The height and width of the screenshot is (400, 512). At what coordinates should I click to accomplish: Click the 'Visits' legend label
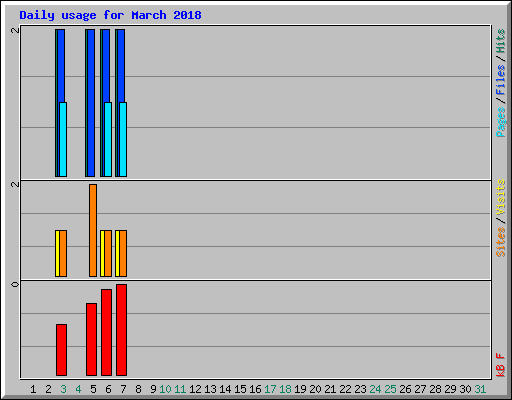point(501,197)
